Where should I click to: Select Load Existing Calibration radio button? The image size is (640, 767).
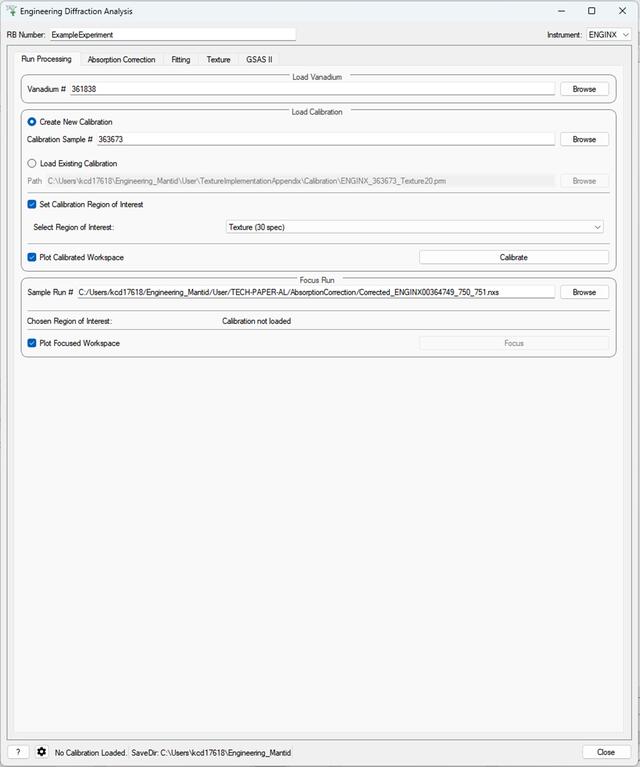[32, 163]
